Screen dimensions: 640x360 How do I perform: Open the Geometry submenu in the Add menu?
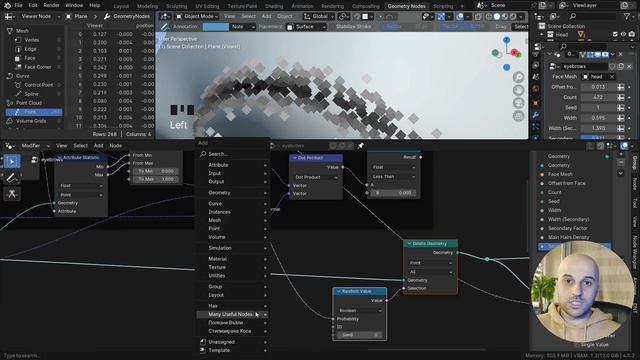click(x=233, y=193)
